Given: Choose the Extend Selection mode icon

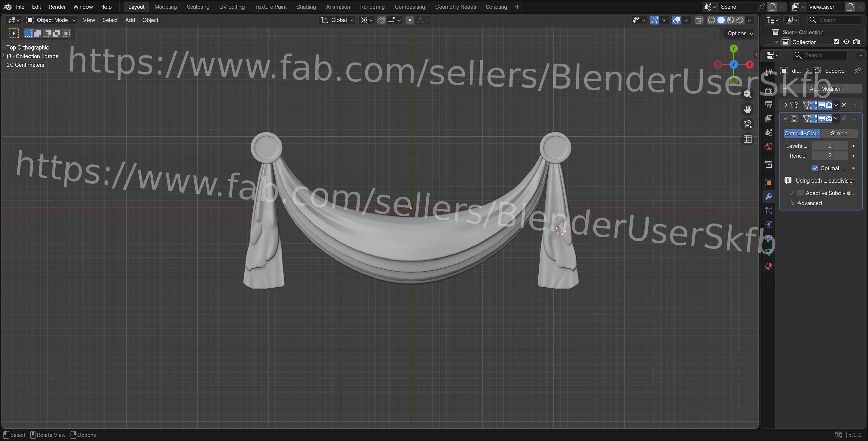Looking at the screenshot, I should pyautogui.click(x=38, y=33).
